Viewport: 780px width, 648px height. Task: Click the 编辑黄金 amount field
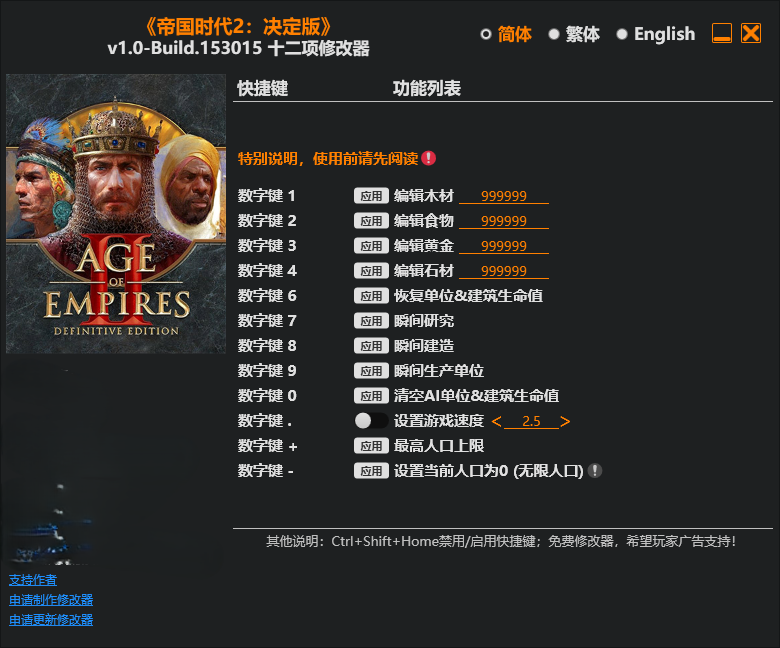[503, 246]
